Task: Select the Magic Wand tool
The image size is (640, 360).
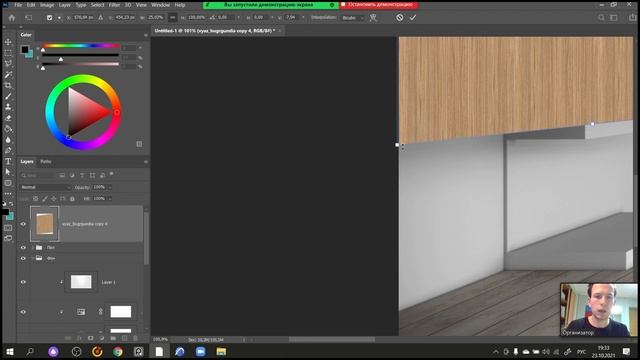Action: tap(8, 74)
